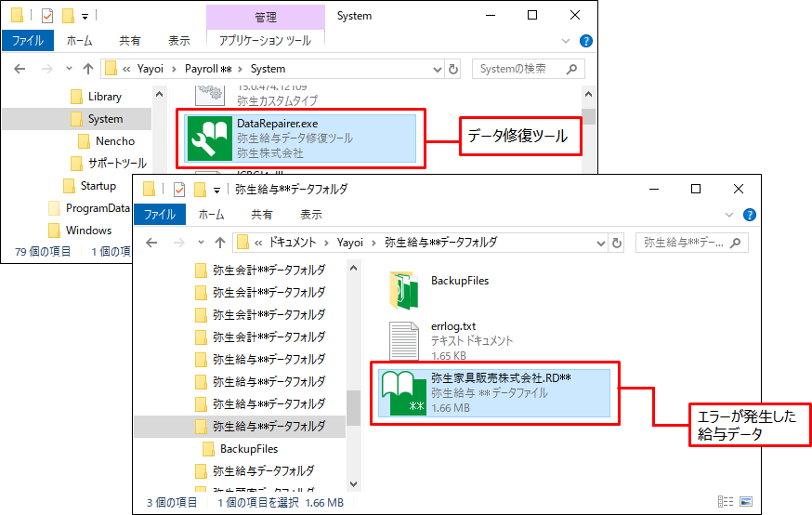Viewport: 812px width, 515px height.
Task: Click Yayoi breadcrumb in data folder window
Action: [x=350, y=243]
